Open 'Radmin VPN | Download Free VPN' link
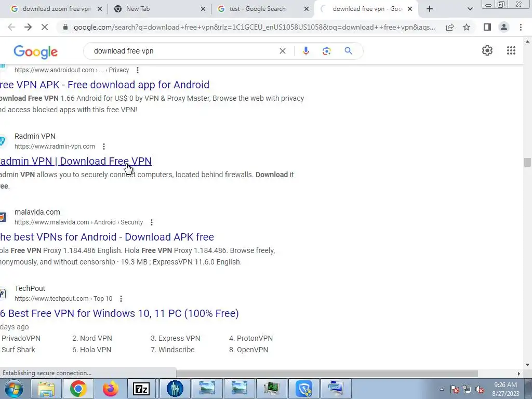The height and width of the screenshot is (399, 532). pyautogui.click(x=76, y=161)
